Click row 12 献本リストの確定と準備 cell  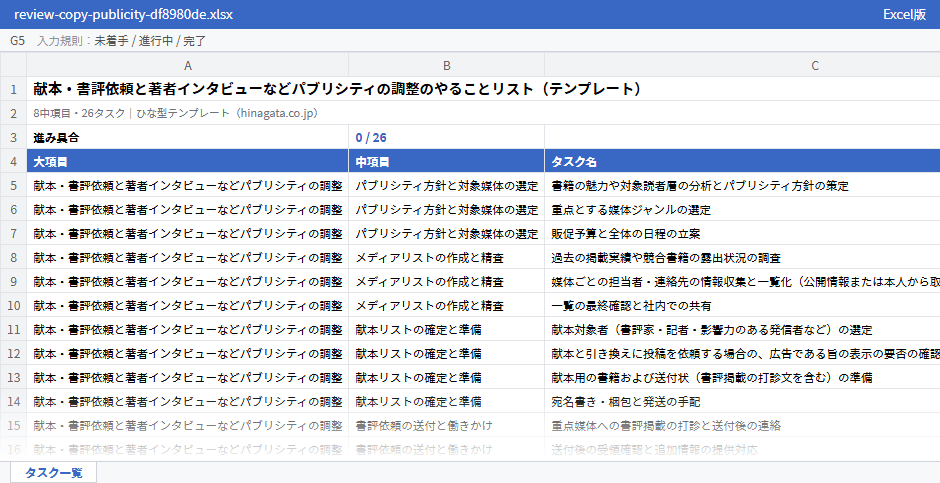[x=447, y=353]
